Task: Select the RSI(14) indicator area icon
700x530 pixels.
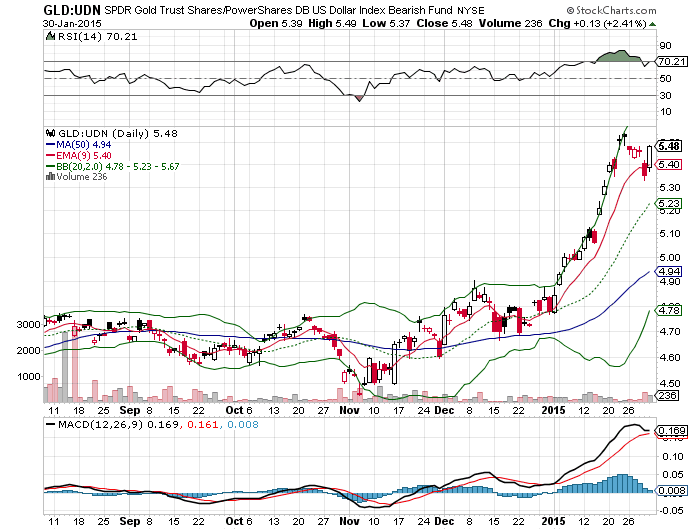Action: 50,36
